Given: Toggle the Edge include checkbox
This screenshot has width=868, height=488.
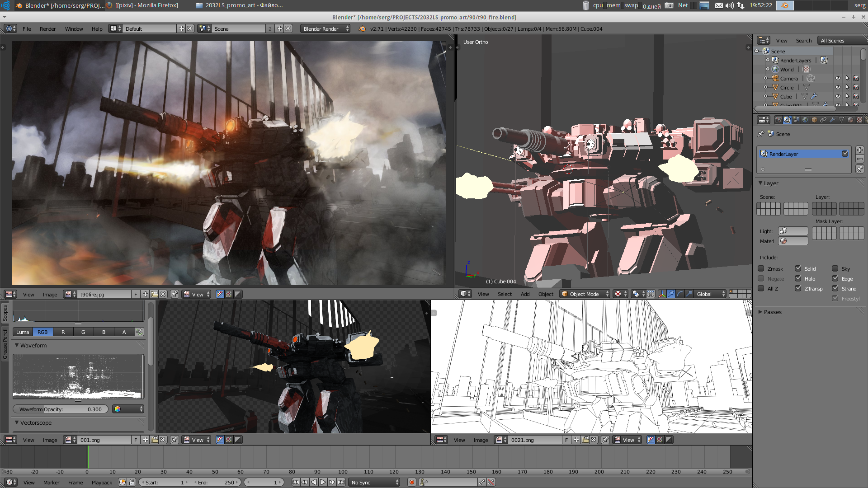Looking at the screenshot, I should pos(835,278).
